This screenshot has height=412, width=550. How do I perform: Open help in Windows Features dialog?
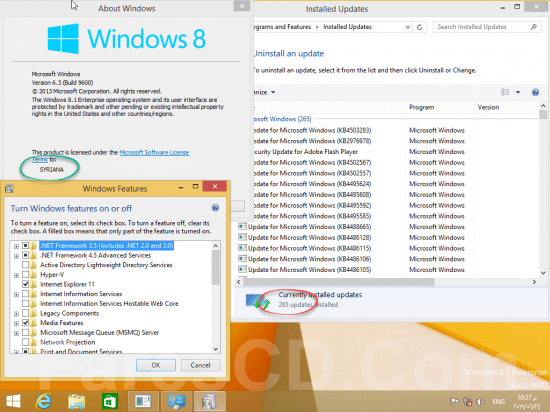(215, 208)
